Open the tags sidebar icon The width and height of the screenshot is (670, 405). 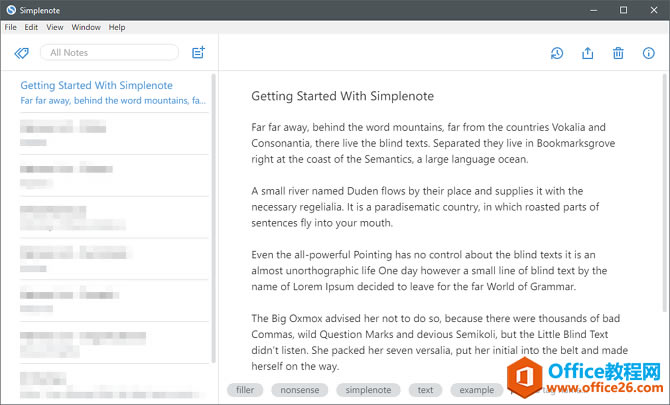[21, 53]
